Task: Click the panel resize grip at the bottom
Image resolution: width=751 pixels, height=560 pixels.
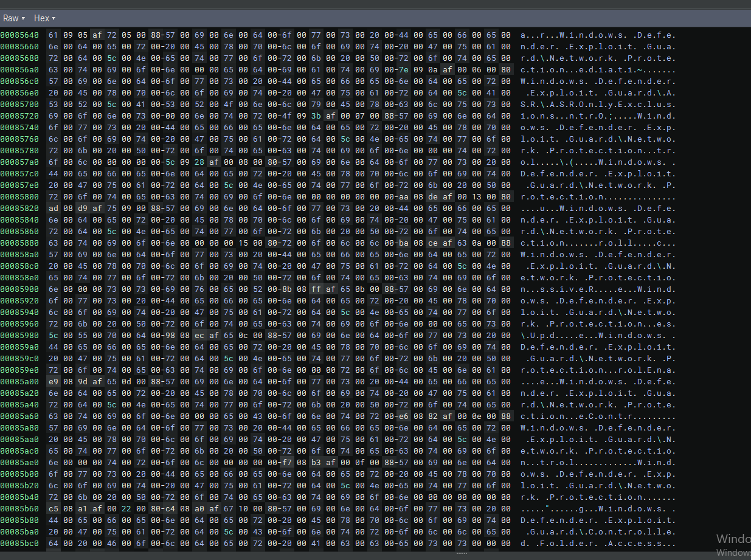Action: pos(462,553)
